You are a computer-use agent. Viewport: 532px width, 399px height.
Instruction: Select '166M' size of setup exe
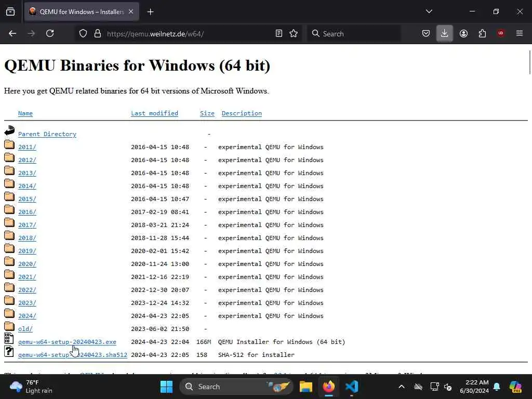pyautogui.click(x=204, y=342)
